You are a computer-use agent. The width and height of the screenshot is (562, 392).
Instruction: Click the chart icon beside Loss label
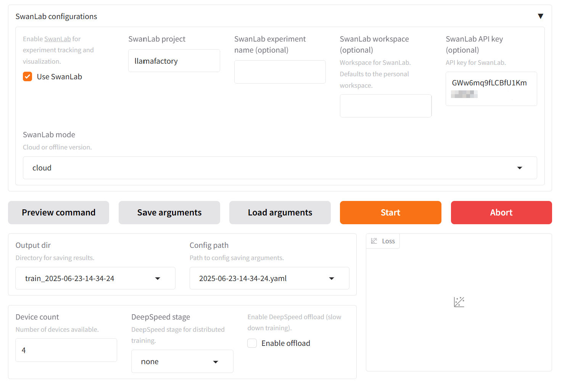374,241
